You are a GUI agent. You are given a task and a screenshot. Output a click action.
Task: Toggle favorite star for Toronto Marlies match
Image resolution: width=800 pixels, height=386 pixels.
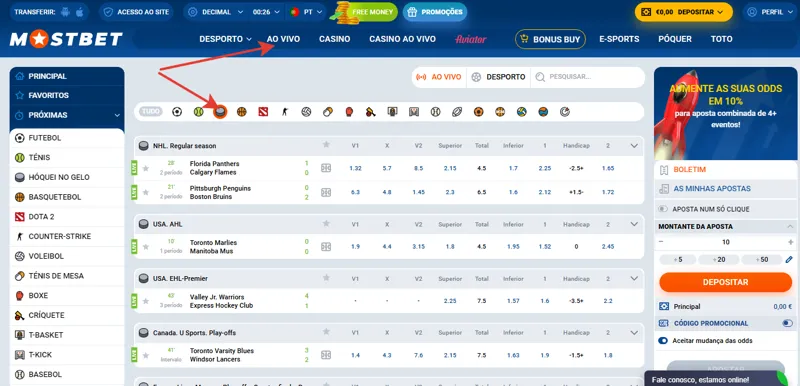145,247
